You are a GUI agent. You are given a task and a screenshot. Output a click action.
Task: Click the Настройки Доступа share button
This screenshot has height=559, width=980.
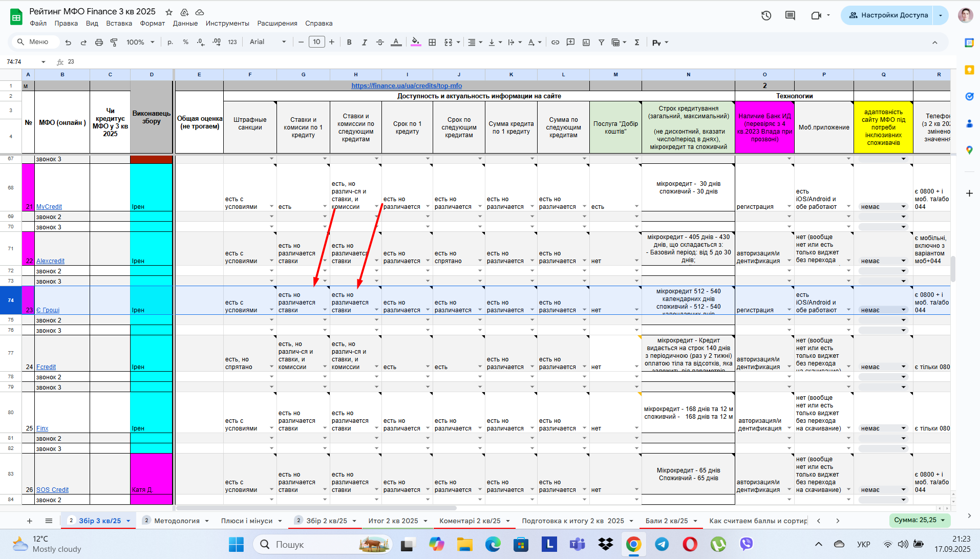click(888, 15)
